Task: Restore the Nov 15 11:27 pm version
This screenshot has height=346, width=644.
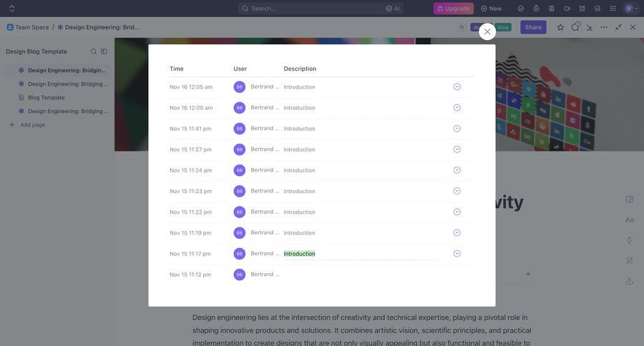Action: 457,149
